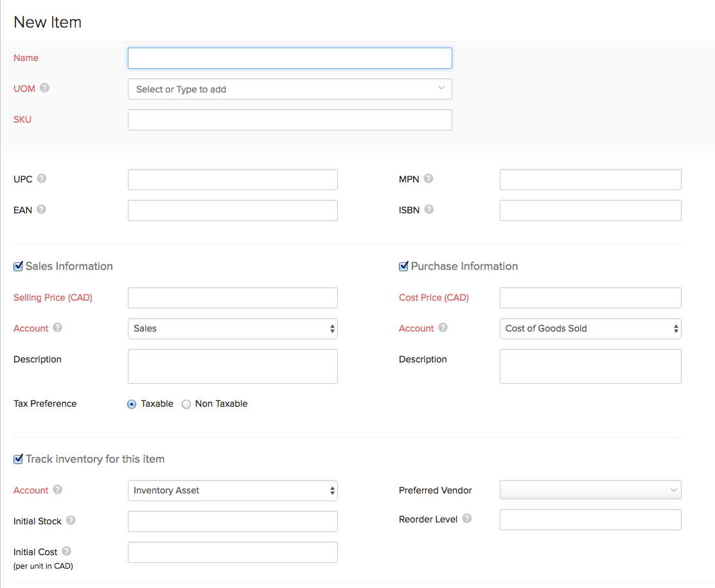Click the help icon next to MPN
The width and height of the screenshot is (715, 588).
click(428, 179)
